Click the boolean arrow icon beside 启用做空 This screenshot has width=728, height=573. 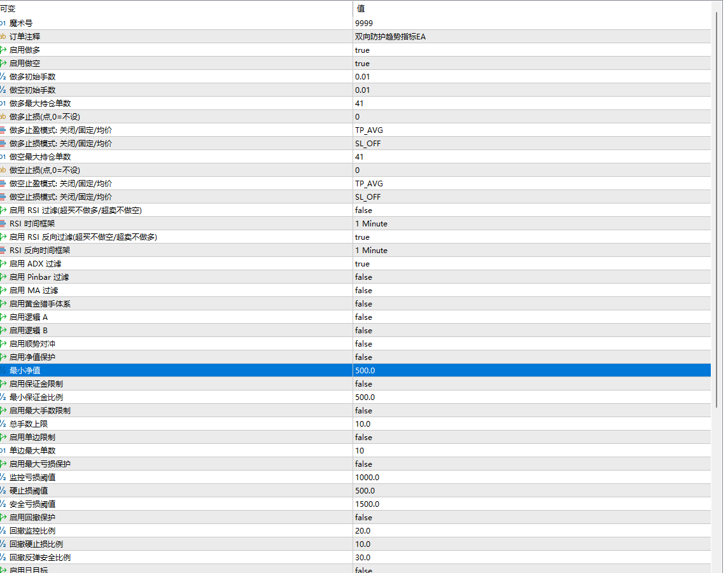point(3,64)
